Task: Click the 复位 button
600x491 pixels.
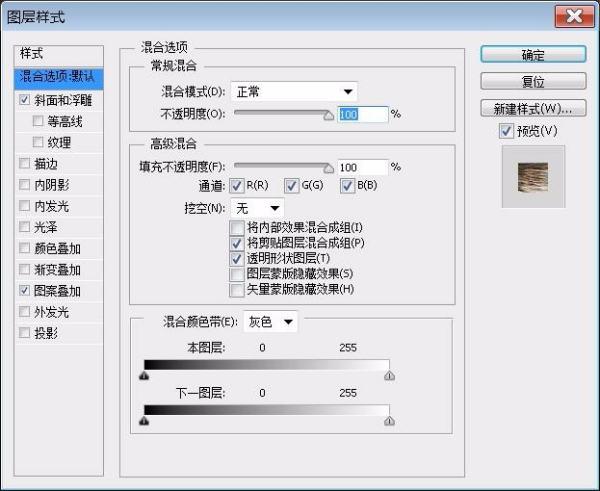Action: pos(532,81)
